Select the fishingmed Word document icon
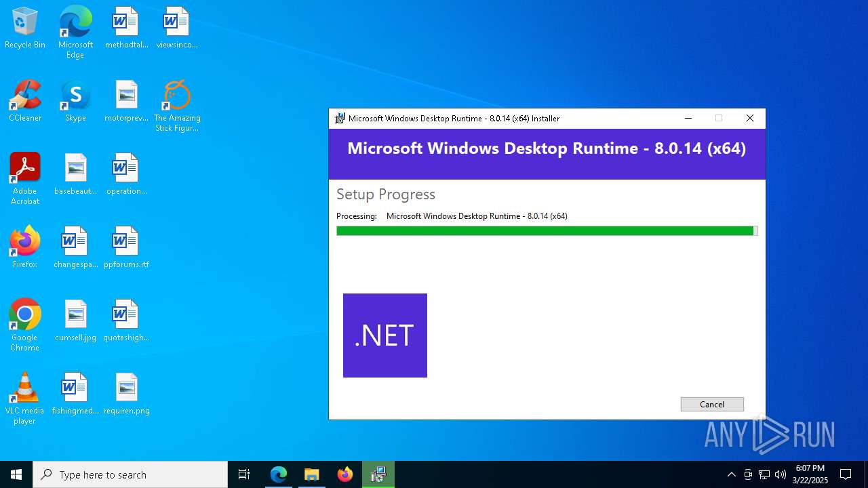The width and height of the screenshot is (868, 488). pos(75,394)
